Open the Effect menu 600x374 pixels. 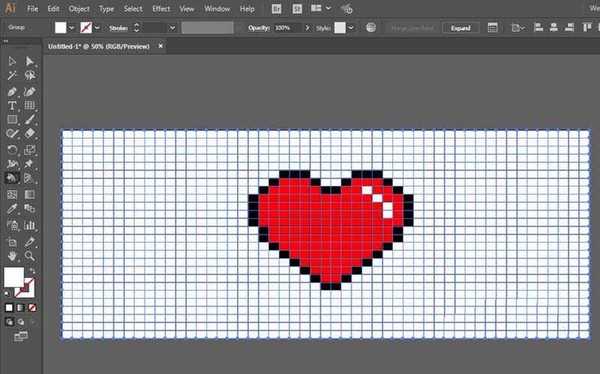pyautogui.click(x=161, y=8)
